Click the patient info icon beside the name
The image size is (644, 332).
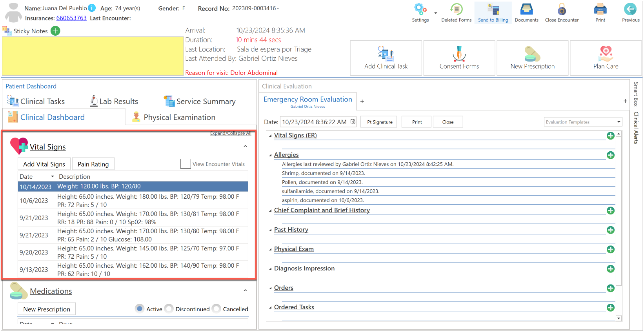pyautogui.click(x=92, y=8)
